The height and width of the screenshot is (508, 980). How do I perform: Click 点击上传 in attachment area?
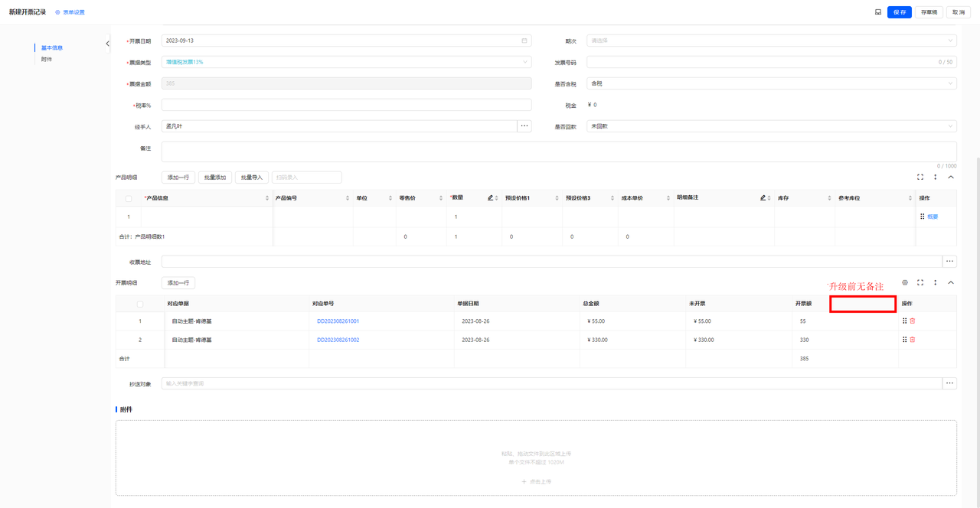pyautogui.click(x=536, y=481)
